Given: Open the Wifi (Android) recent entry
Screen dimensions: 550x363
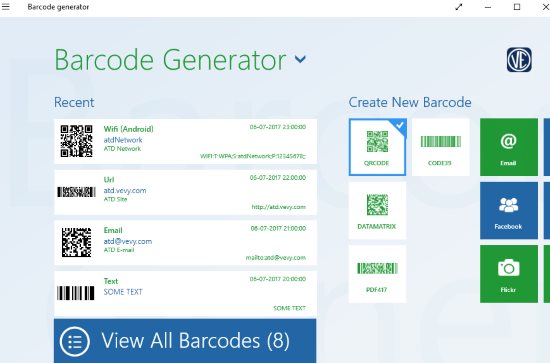Looking at the screenshot, I should [185, 141].
